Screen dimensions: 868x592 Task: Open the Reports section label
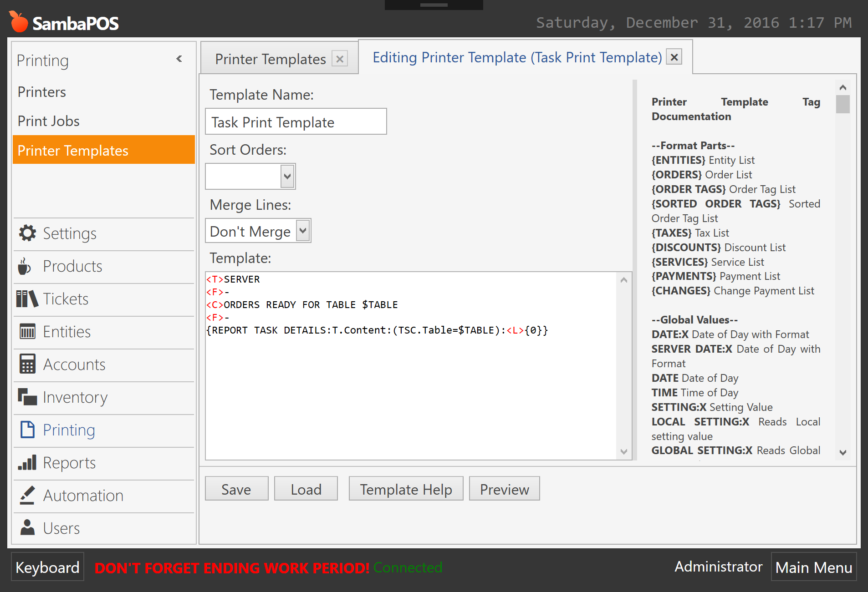(69, 463)
